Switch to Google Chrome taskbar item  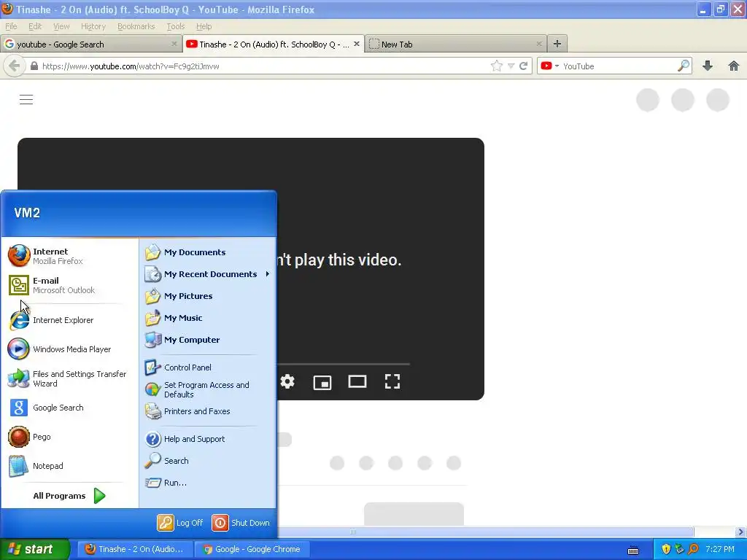tap(252, 549)
